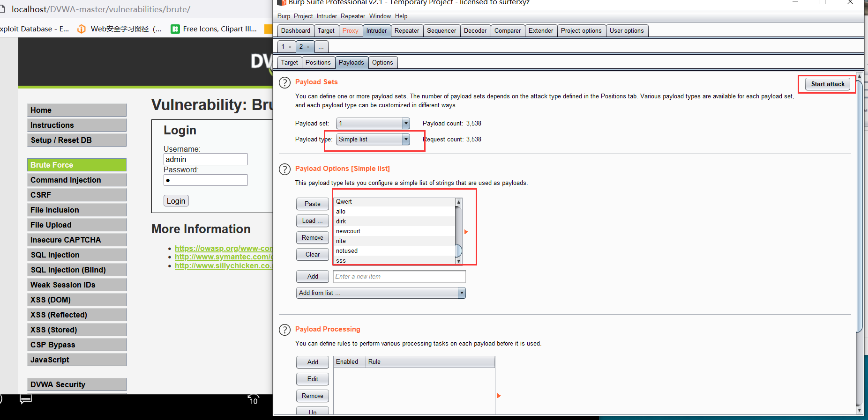Open DVWA XSS (Stored) page

(77, 330)
